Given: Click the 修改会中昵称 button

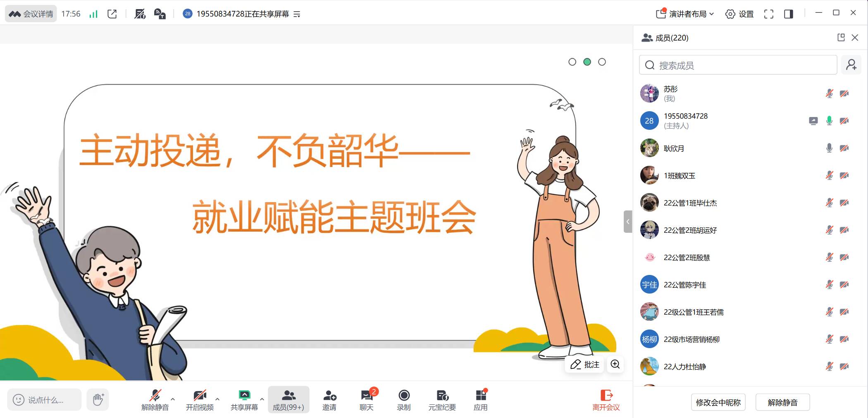Looking at the screenshot, I should click(718, 402).
